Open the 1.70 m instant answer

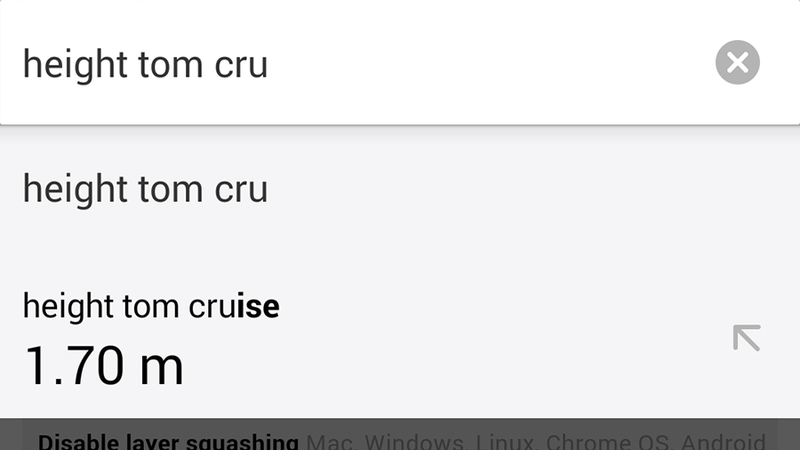104,365
